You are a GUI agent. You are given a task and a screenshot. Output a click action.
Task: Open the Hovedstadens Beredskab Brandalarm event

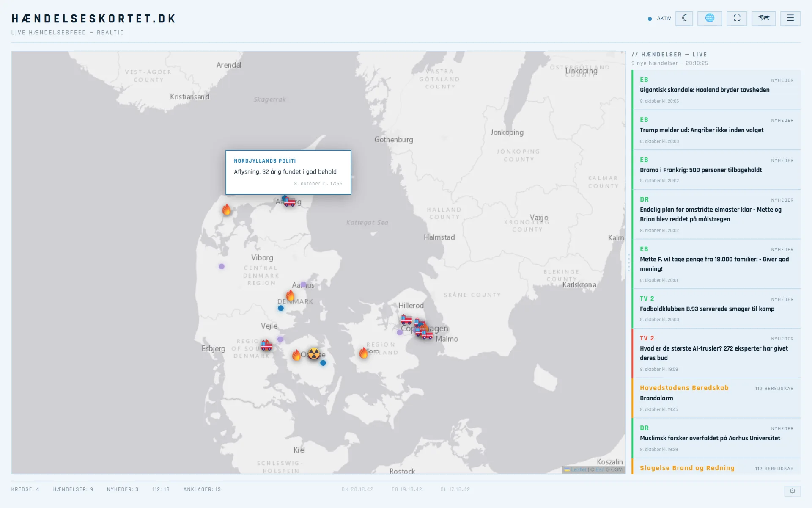[716, 398]
